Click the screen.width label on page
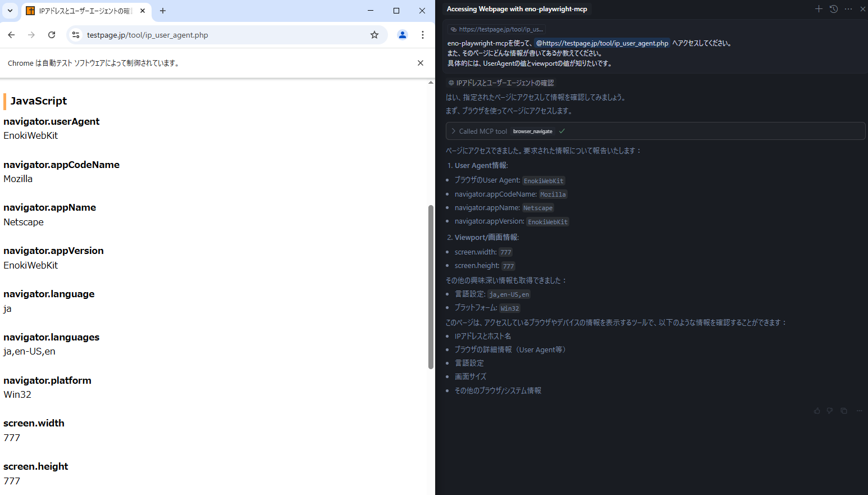 tap(34, 423)
